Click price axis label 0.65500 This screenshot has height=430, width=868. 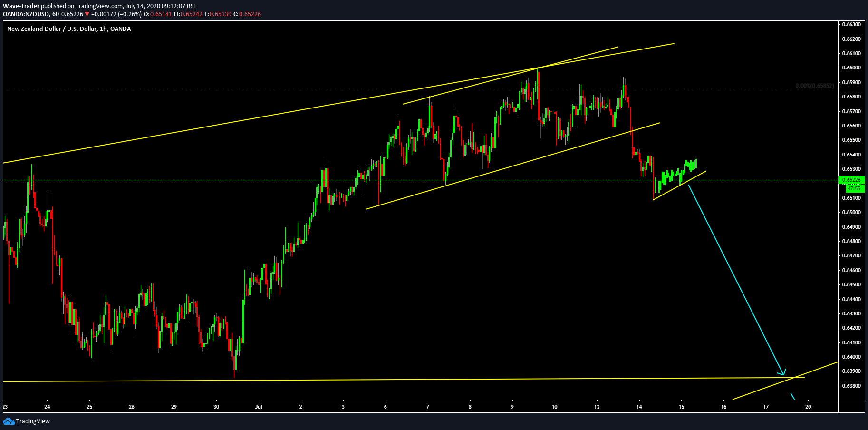click(851, 140)
